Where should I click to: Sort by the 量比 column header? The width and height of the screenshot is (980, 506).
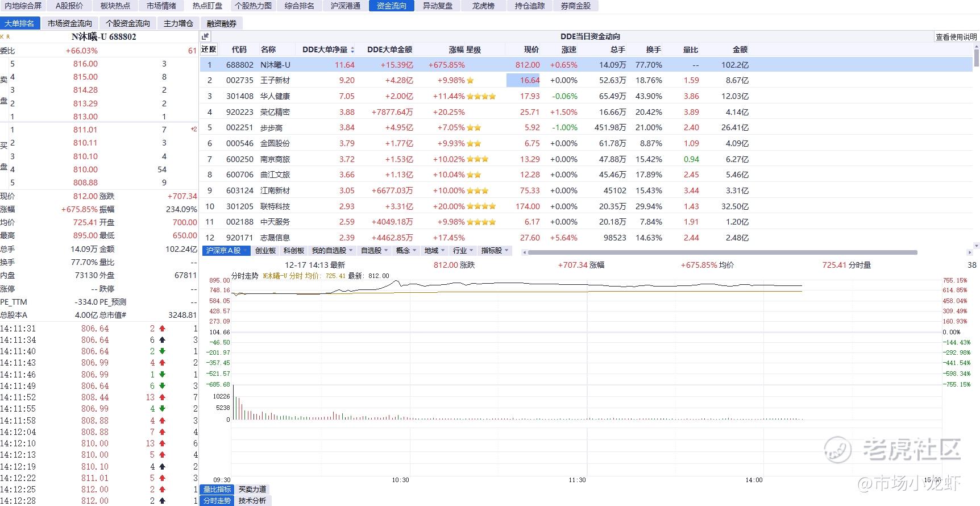691,49
